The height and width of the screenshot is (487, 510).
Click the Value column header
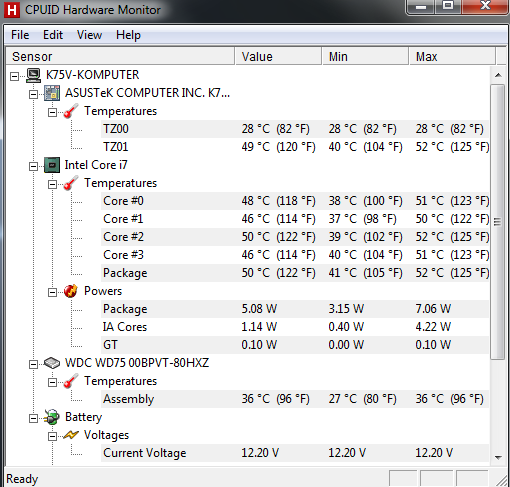coord(279,56)
